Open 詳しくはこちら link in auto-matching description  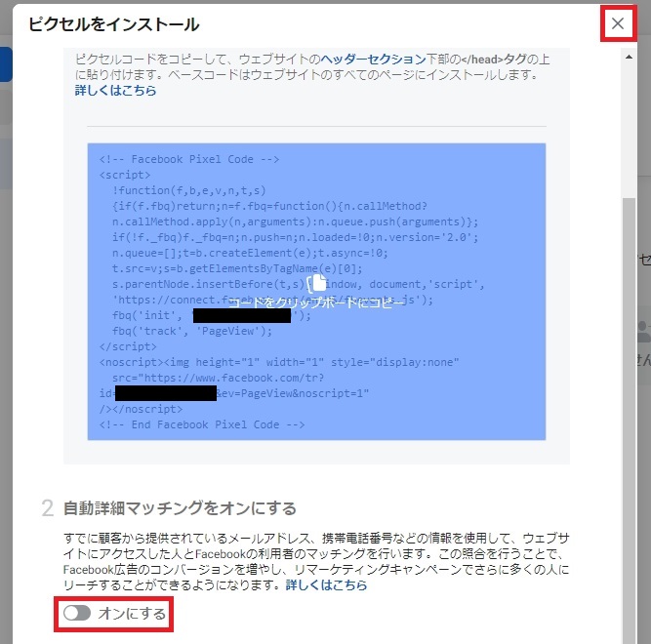tap(326, 585)
